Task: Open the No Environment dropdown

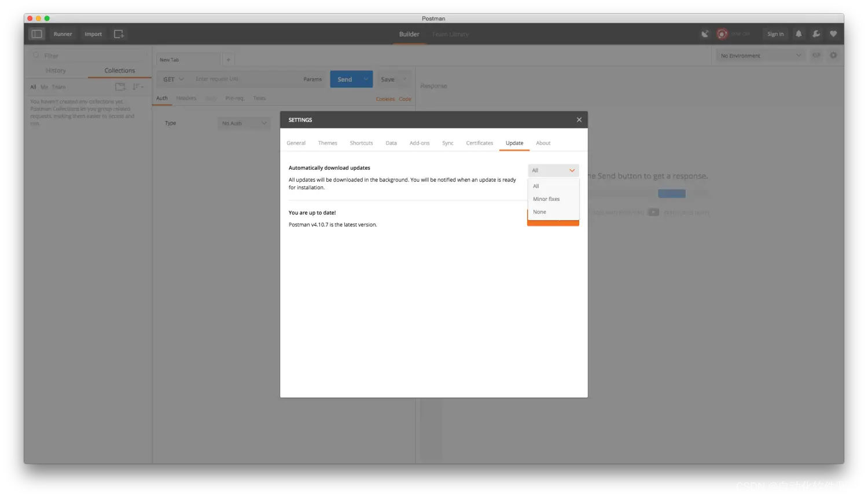Action: 761,56
